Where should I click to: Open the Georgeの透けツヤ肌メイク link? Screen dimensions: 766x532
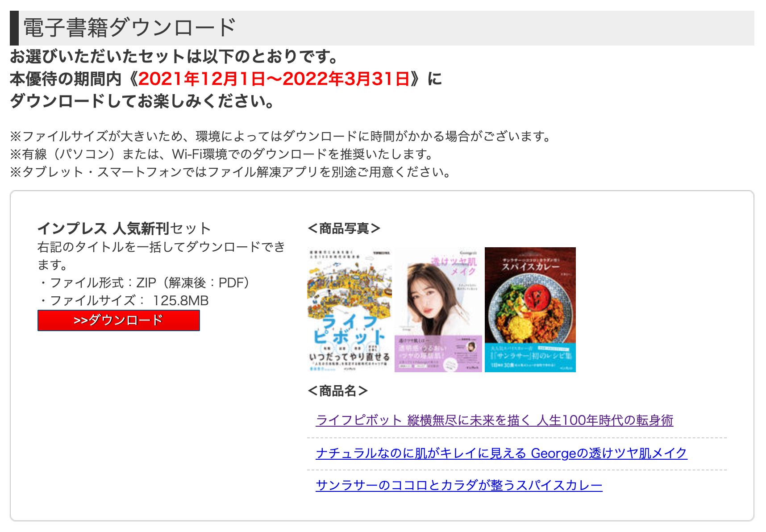501,453
